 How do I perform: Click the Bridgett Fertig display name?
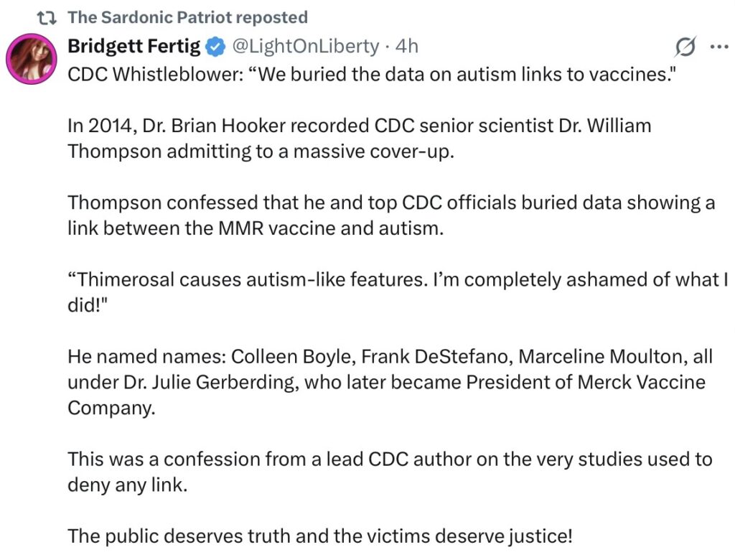[134, 46]
